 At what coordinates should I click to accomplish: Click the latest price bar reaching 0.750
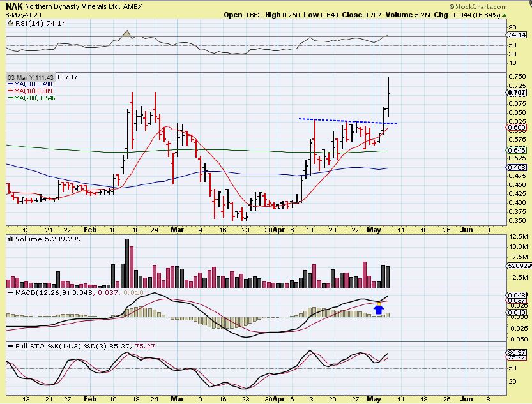tap(388, 97)
